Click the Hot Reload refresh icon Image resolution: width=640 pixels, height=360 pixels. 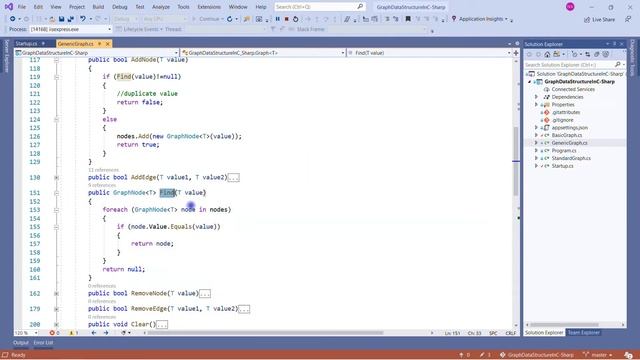[230, 19]
